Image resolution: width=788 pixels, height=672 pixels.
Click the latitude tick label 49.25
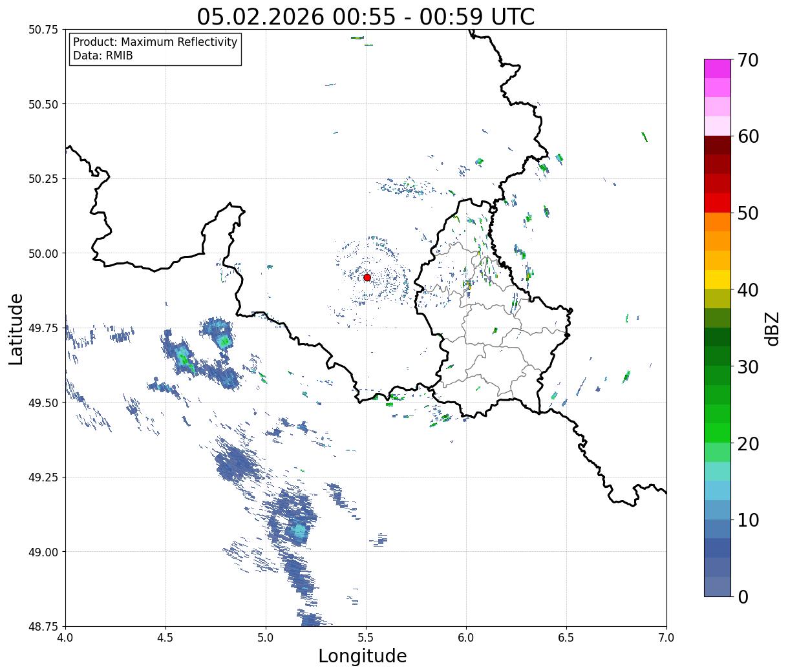tap(43, 478)
